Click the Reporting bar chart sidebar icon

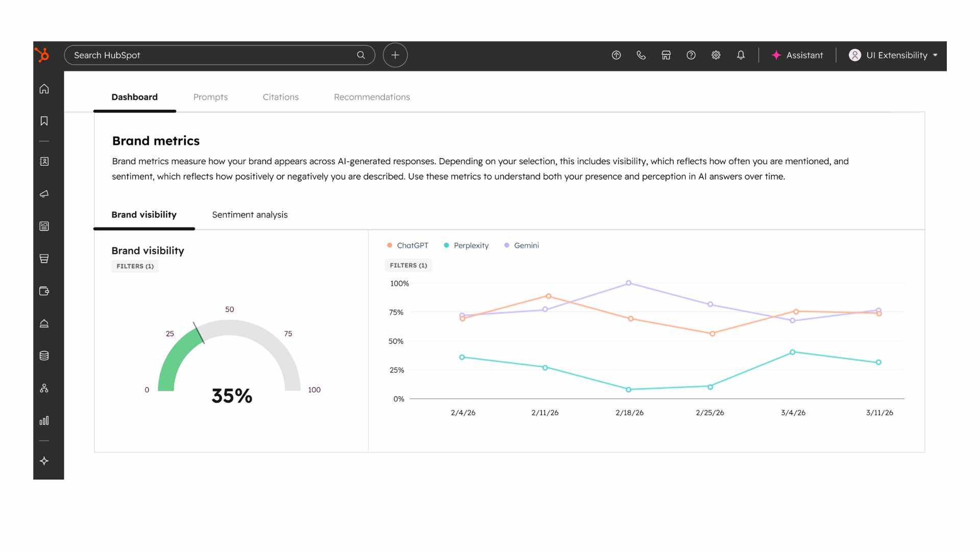44,420
